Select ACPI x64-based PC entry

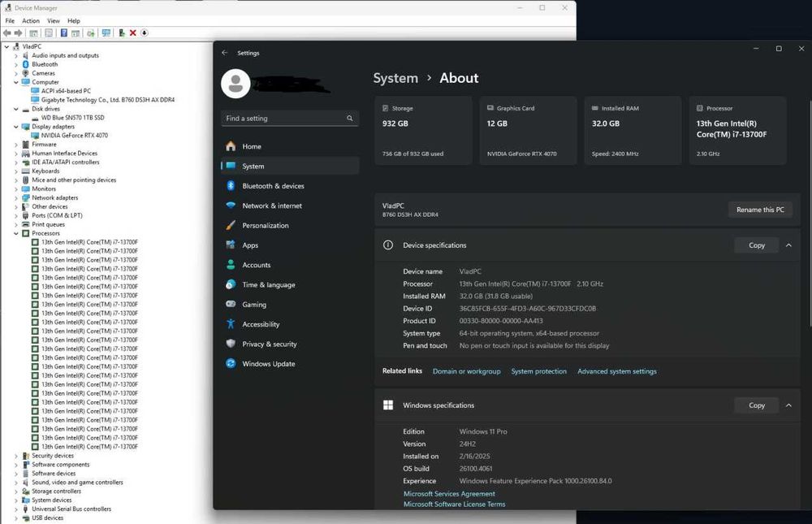coord(66,91)
